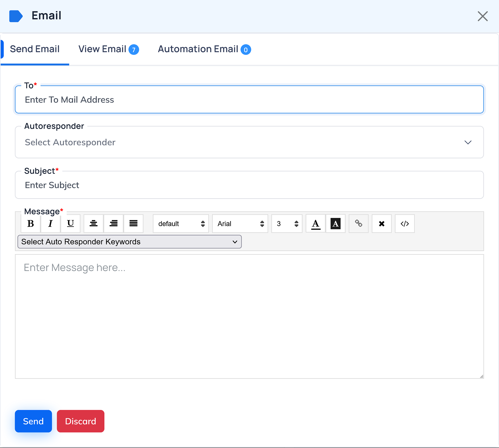Center-align the message text

pyautogui.click(x=94, y=224)
